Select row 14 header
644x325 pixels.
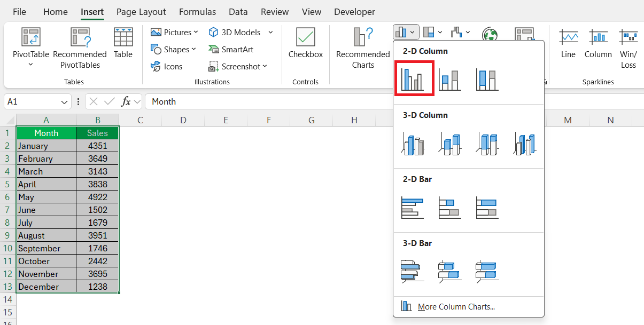(7, 299)
